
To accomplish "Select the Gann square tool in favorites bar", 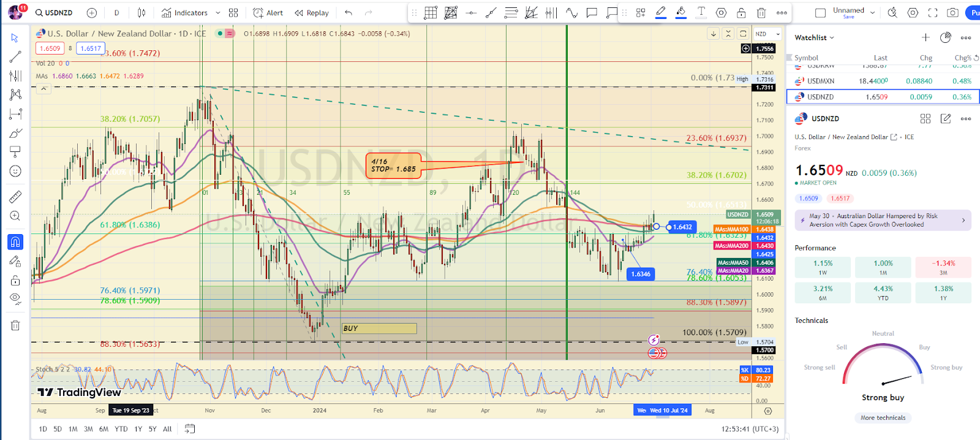I will click(x=451, y=13).
